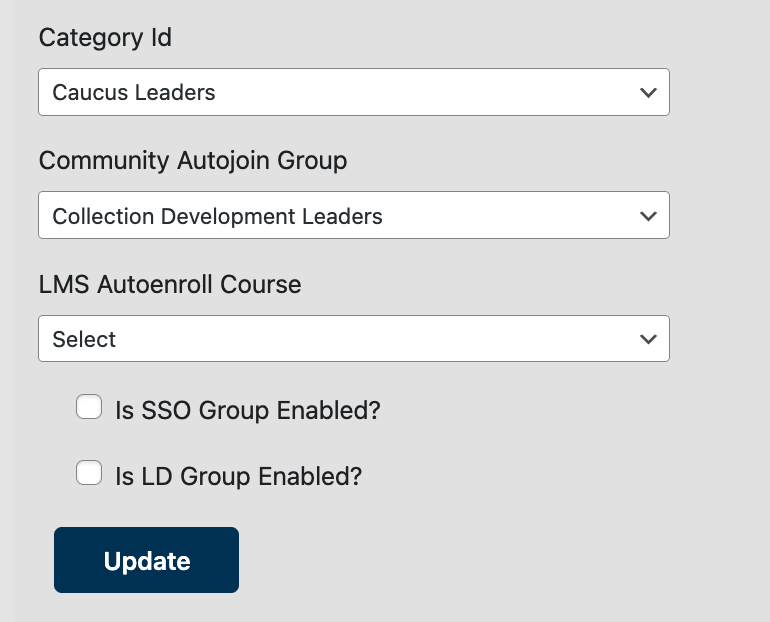Submit changes with the navy Update button
This screenshot has height=622, width=770.
coord(146,560)
